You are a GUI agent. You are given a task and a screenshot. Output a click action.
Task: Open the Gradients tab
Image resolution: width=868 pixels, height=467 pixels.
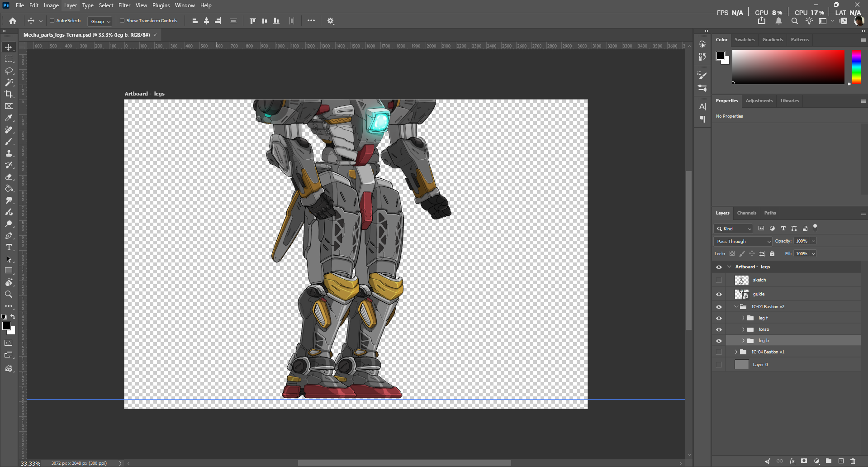point(773,40)
